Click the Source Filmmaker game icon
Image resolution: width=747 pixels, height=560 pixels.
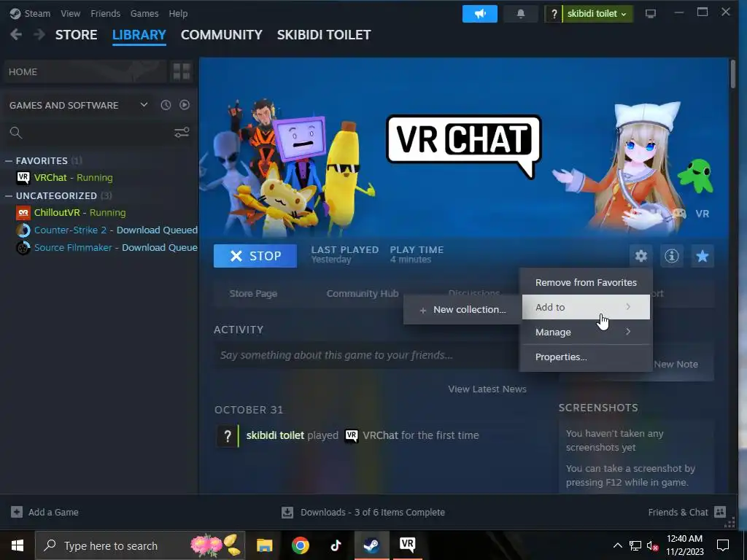[x=23, y=248]
